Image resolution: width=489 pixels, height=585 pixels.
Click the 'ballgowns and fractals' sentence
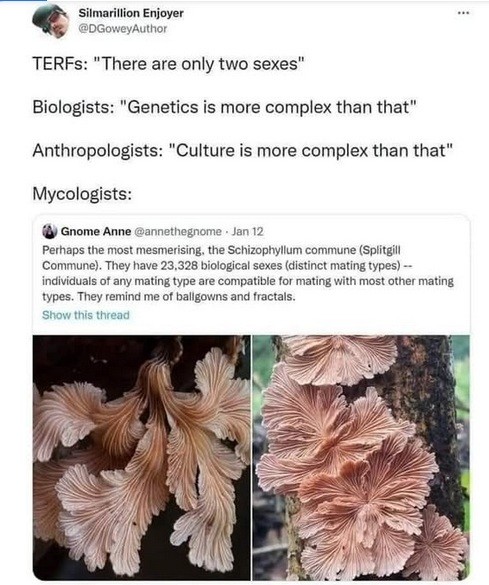(187, 297)
